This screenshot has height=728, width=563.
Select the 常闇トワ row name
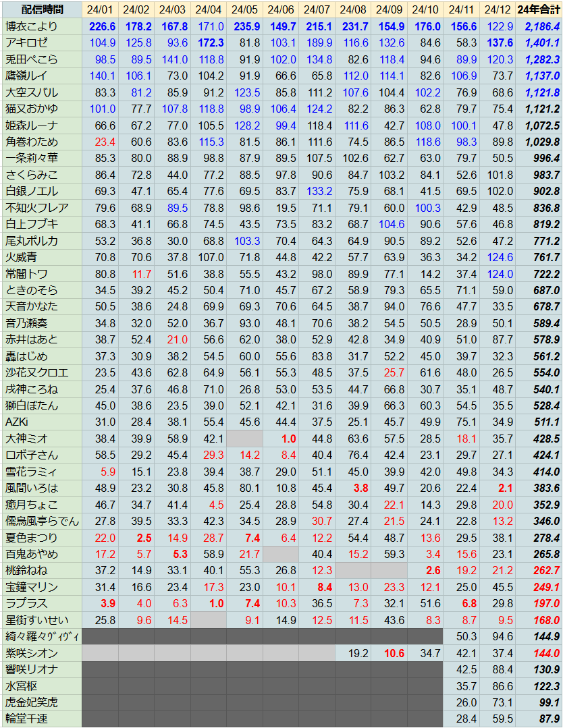(43, 273)
